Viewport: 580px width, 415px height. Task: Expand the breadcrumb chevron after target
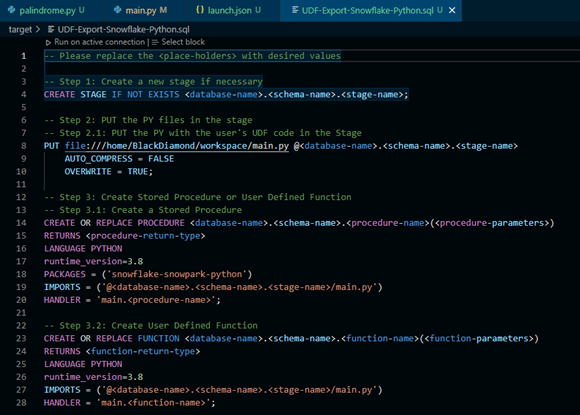coord(38,30)
